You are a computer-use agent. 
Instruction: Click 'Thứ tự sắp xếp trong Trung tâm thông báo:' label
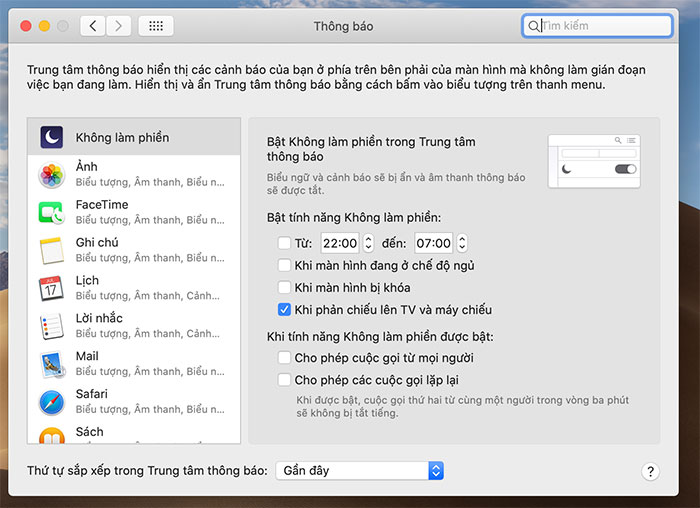pos(147,471)
